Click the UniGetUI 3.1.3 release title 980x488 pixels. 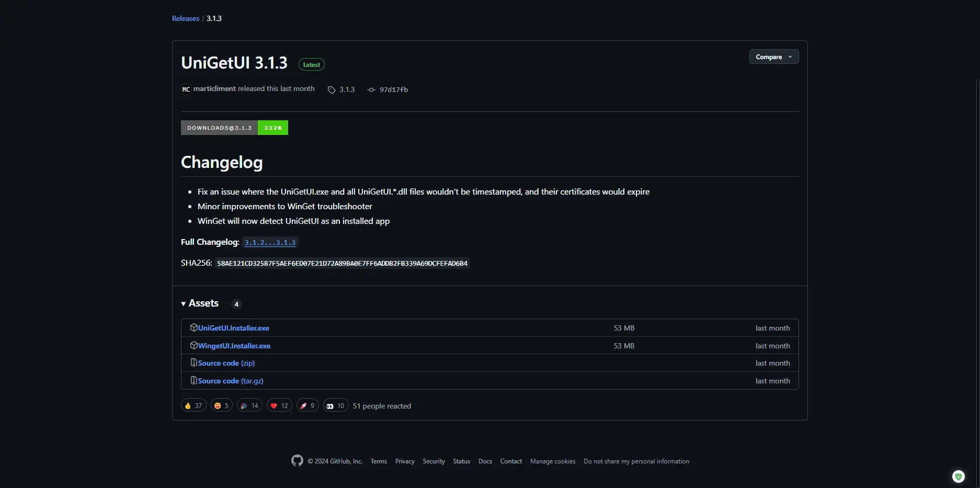[x=234, y=63]
